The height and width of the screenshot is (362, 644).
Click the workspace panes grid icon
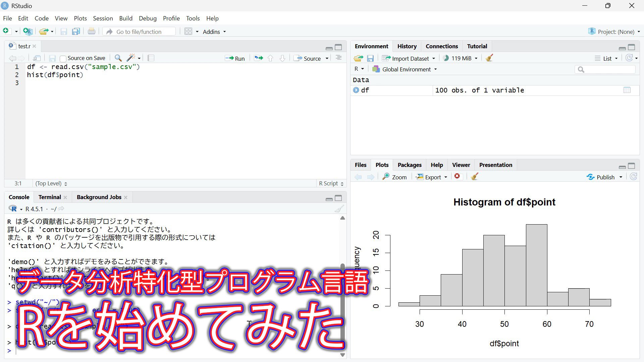tap(189, 32)
